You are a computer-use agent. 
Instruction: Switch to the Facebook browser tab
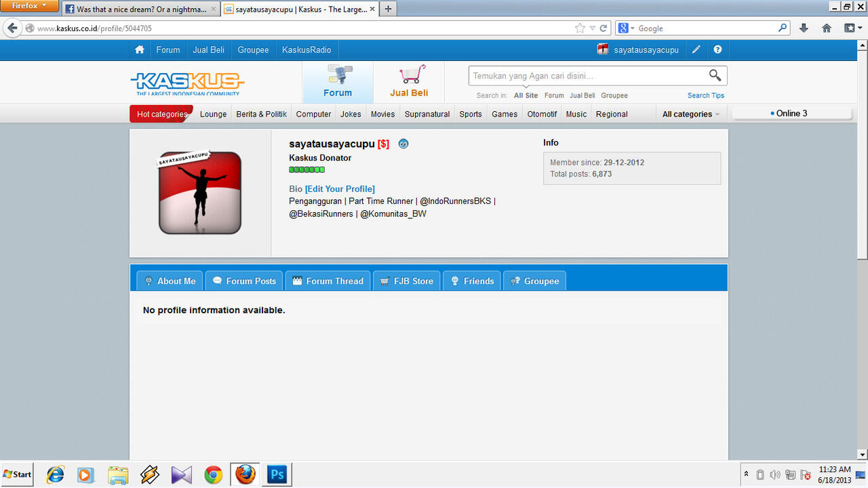pos(141,9)
